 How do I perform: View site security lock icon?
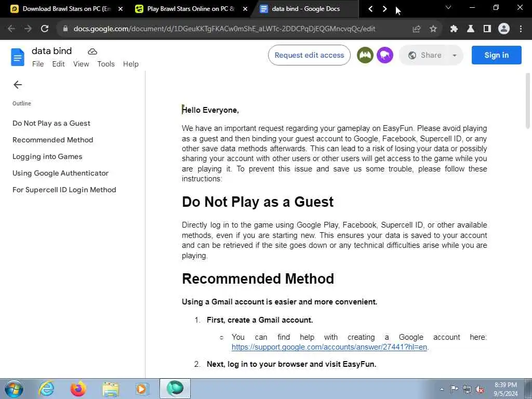coord(65,29)
